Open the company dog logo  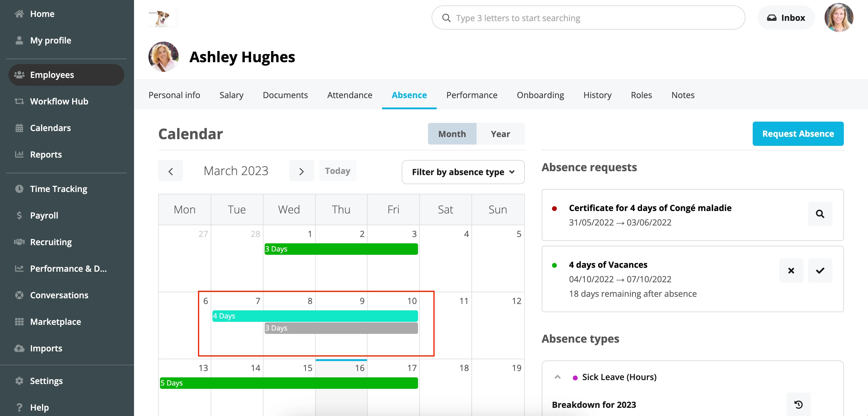(163, 18)
